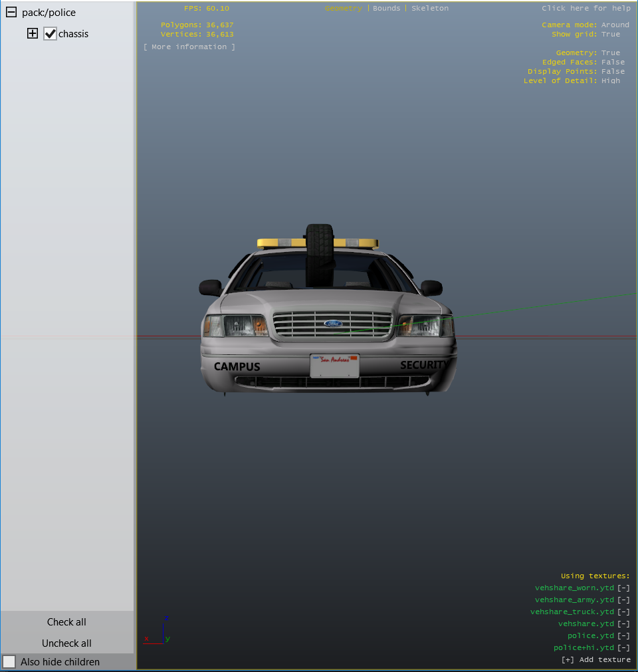Screen dimensions: 638x672
Task: Switch to the Bounds view tab
Action: pyautogui.click(x=387, y=8)
